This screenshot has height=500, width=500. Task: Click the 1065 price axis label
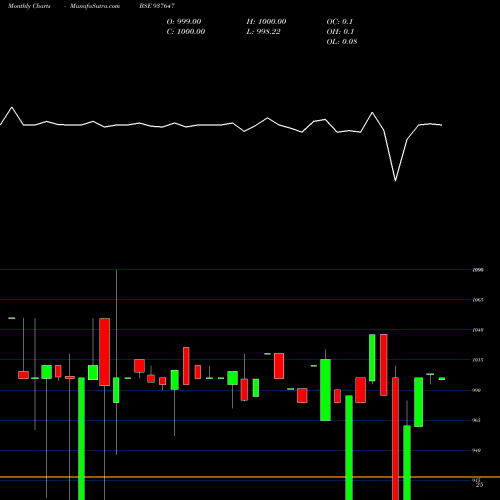click(x=478, y=300)
